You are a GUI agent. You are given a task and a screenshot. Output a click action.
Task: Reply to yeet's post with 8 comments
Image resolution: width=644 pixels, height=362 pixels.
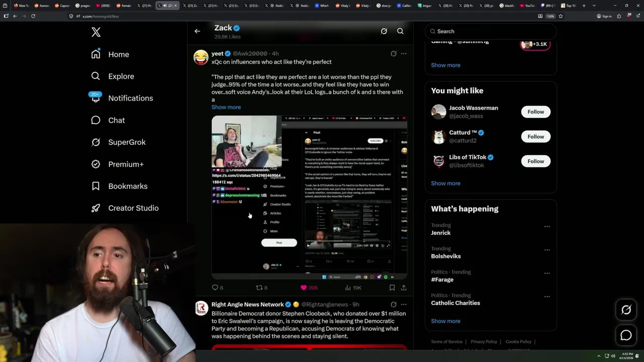(217, 288)
